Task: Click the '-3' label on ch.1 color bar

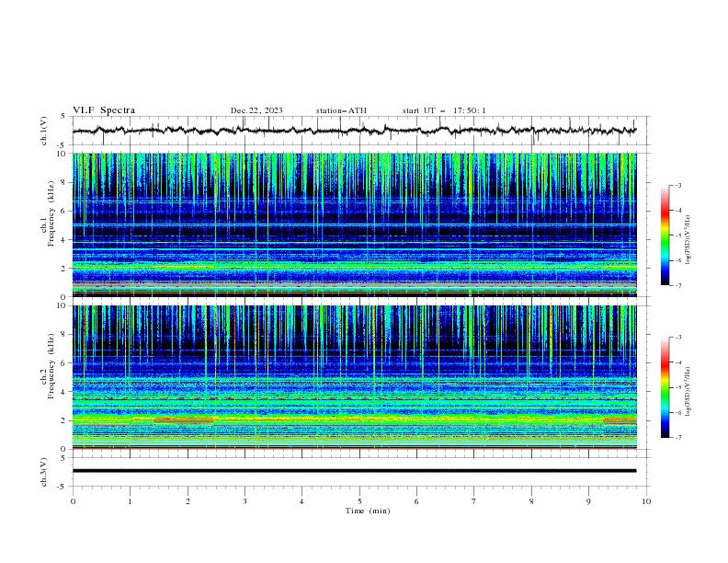Action: click(677, 185)
